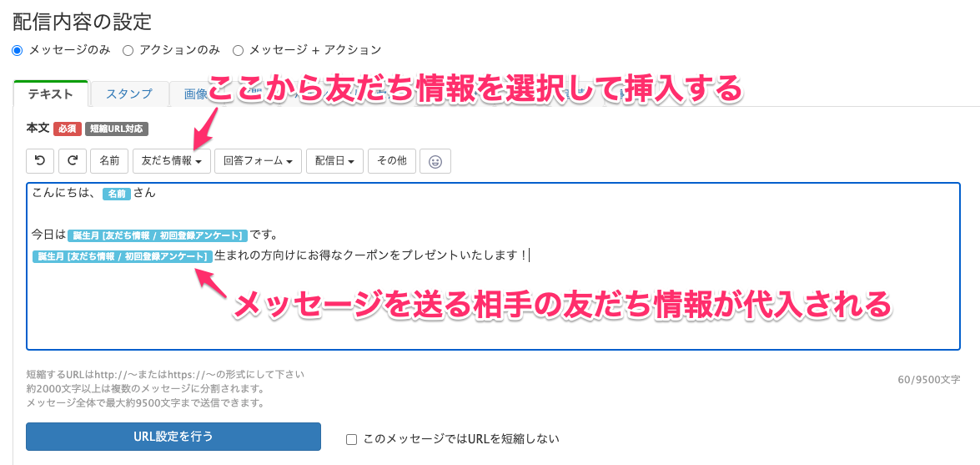Click the redo arrow icon

(x=73, y=161)
